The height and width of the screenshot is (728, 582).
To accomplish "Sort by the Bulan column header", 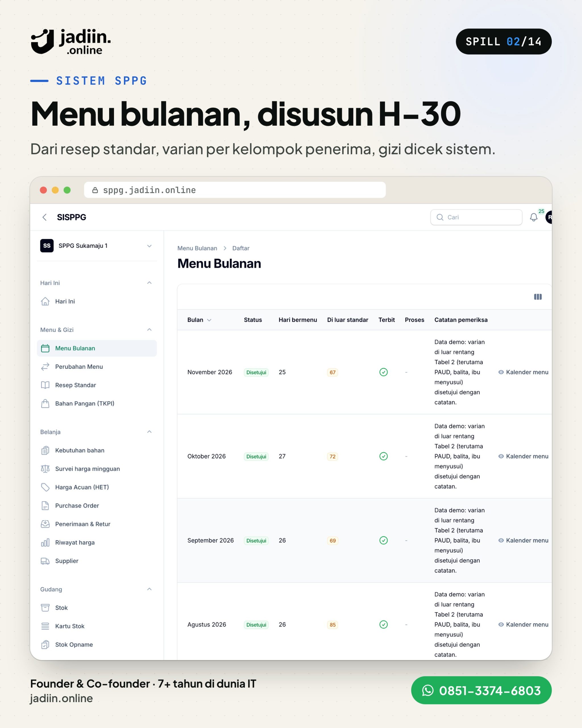I will [199, 320].
